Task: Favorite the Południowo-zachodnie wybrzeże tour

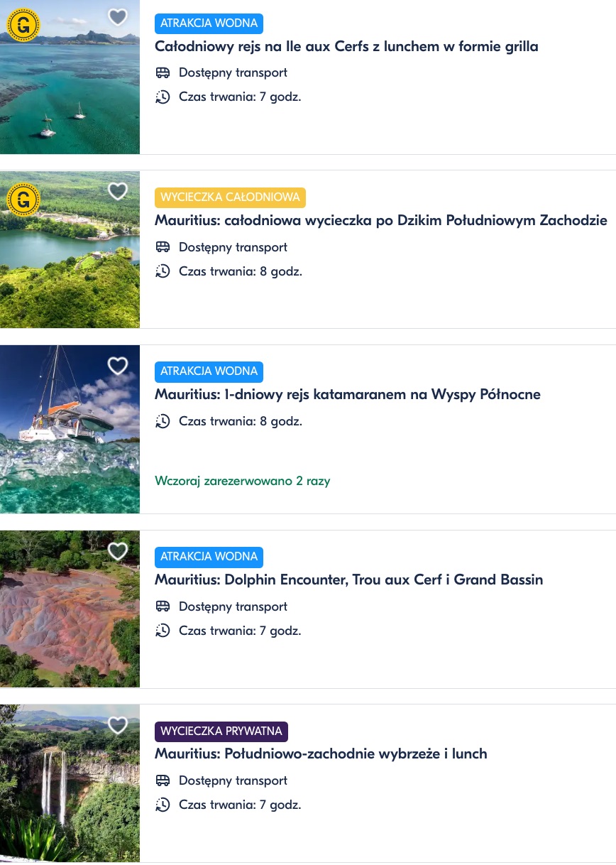Action: coord(118,725)
